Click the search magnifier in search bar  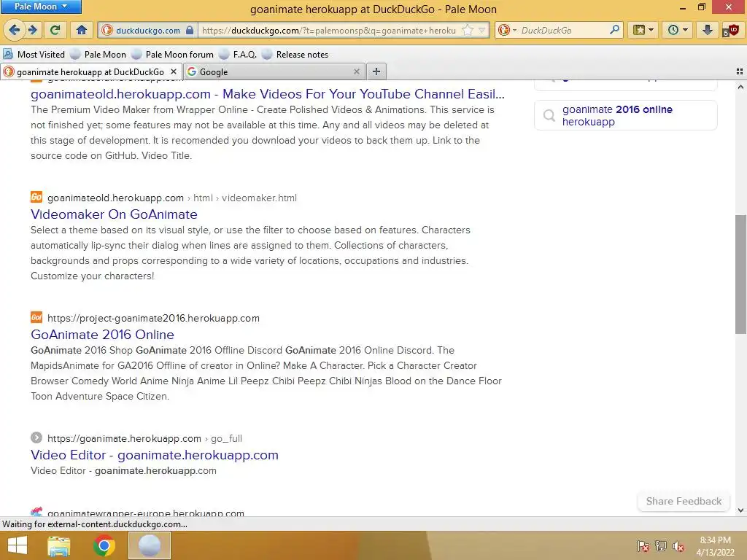click(615, 30)
